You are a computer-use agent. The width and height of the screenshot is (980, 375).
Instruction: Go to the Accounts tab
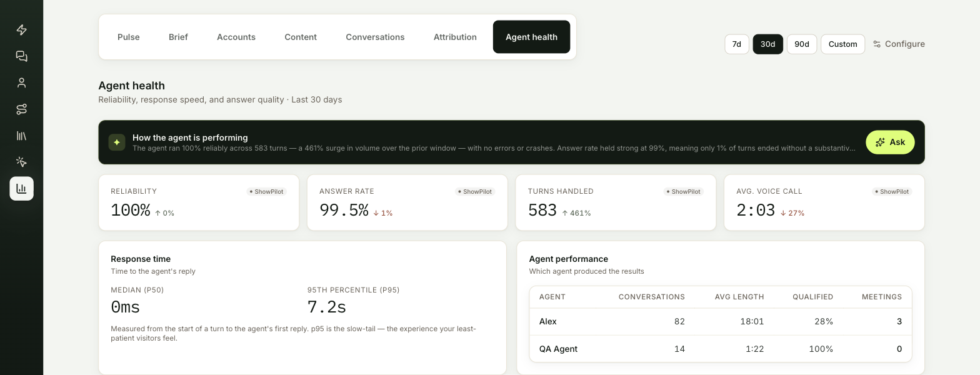236,37
